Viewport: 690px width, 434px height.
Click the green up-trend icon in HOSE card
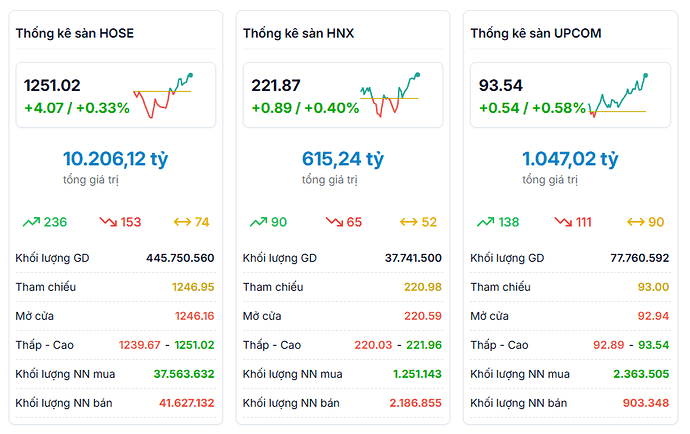click(x=30, y=222)
